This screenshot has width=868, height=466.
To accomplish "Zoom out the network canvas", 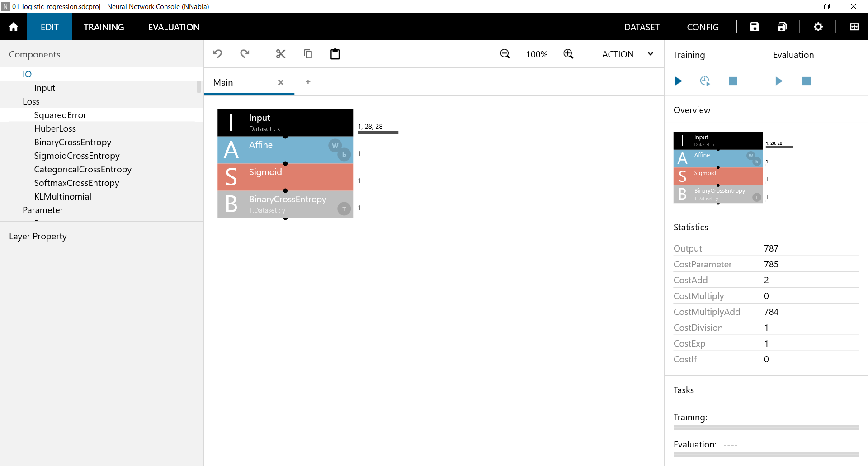I will coord(505,54).
